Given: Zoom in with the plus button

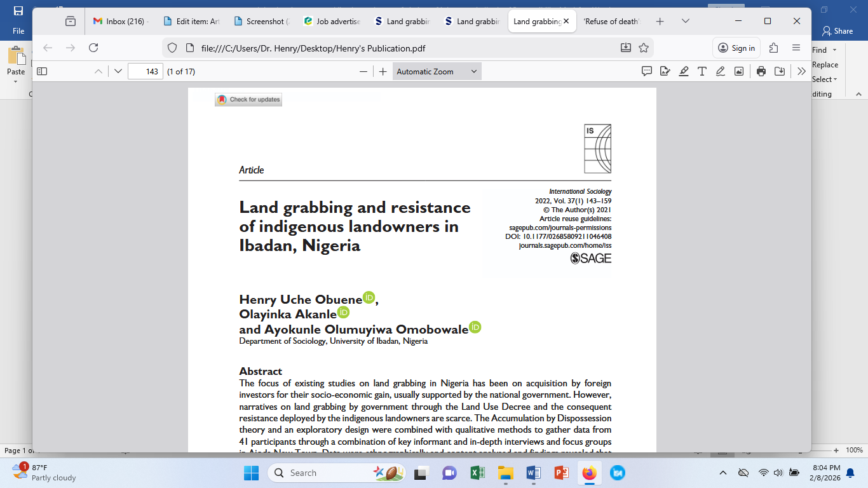Looking at the screenshot, I should (x=383, y=72).
